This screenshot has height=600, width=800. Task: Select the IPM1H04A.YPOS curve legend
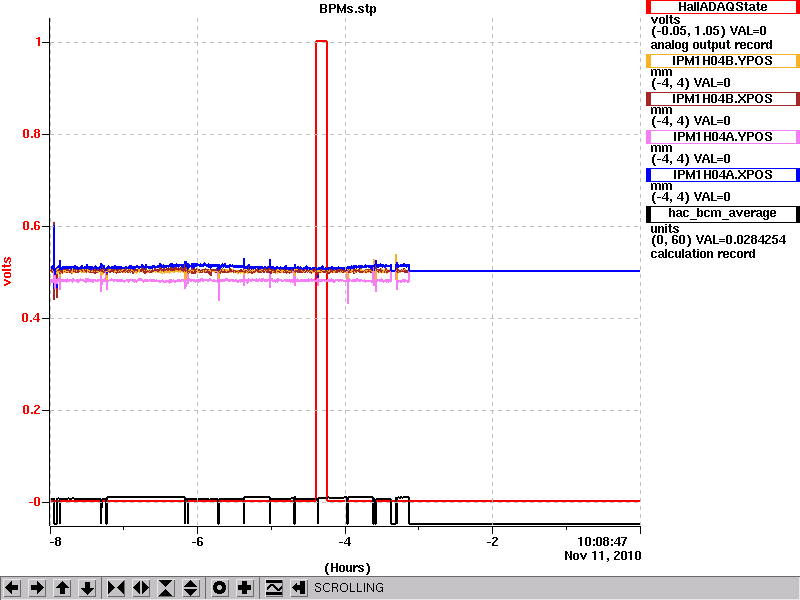point(722,137)
